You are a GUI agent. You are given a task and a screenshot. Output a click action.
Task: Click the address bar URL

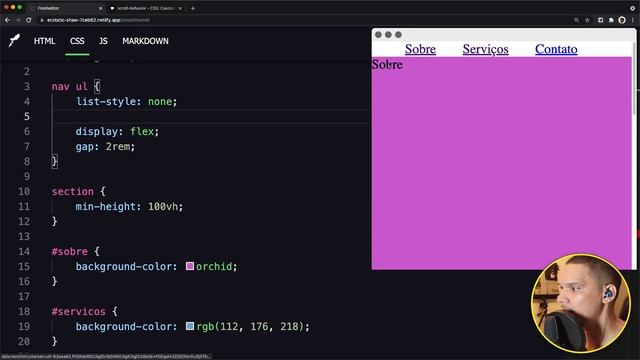pyautogui.click(x=98, y=20)
